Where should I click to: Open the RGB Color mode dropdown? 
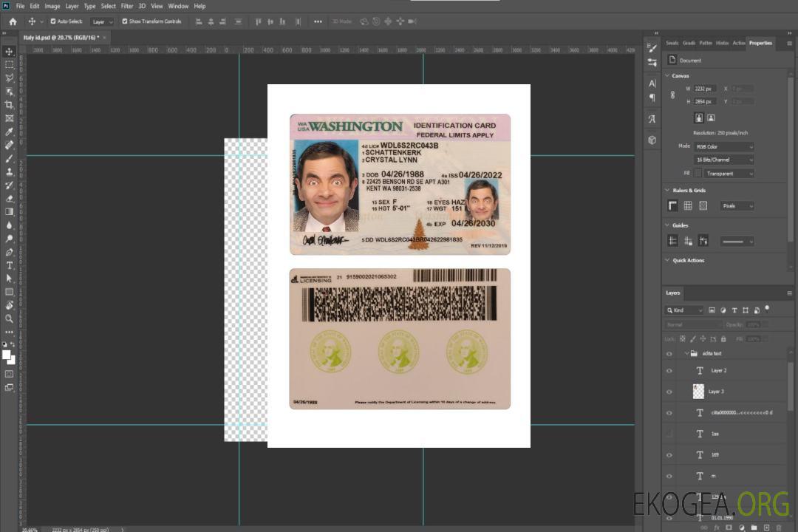click(x=724, y=147)
